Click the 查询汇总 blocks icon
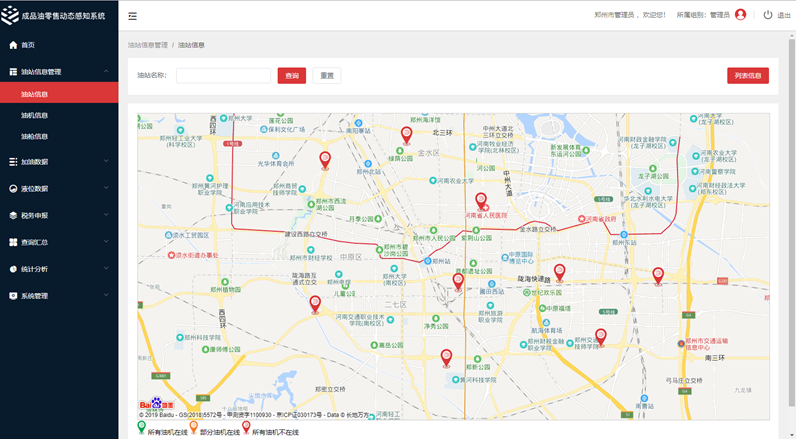The image size is (796, 439). click(13, 243)
